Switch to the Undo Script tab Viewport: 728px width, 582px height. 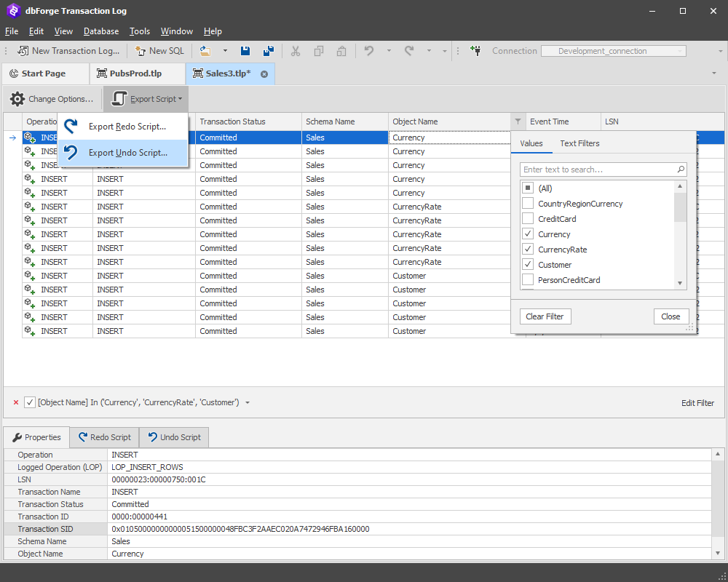tap(175, 437)
